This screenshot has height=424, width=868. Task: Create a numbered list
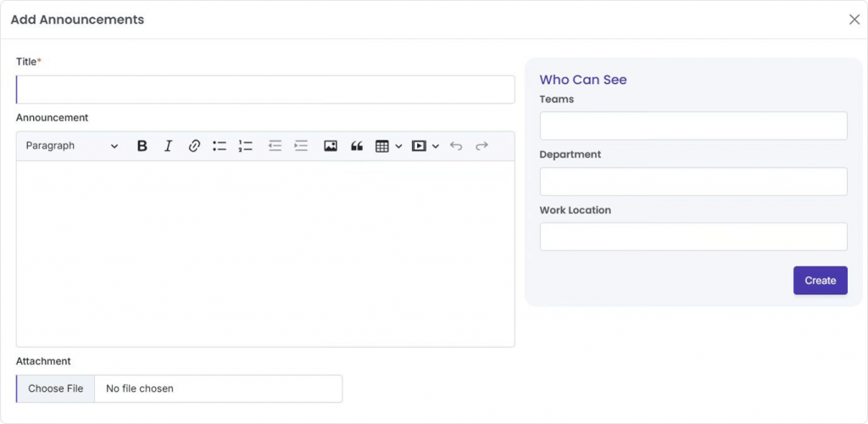click(x=246, y=146)
